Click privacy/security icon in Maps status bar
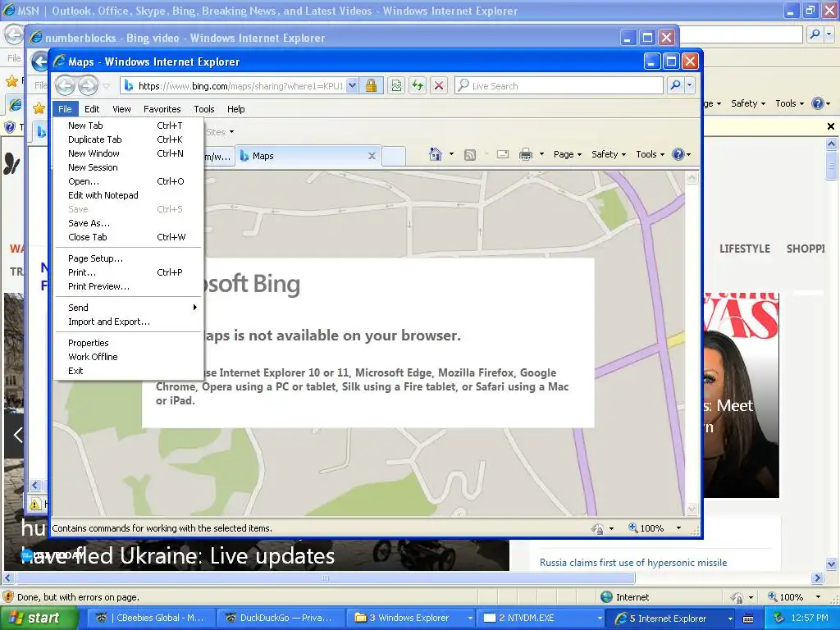This screenshot has width=840, height=630. (597, 528)
